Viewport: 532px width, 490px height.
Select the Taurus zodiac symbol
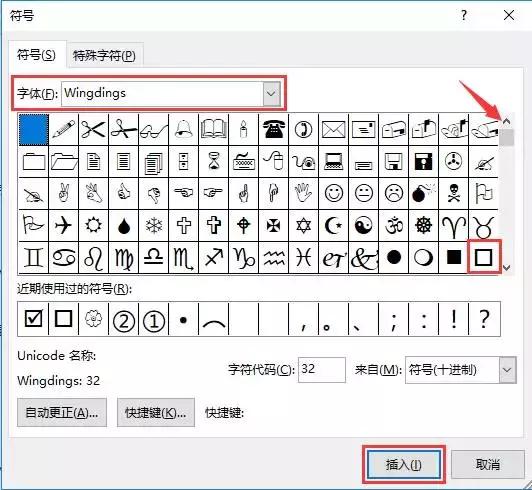[483, 225]
